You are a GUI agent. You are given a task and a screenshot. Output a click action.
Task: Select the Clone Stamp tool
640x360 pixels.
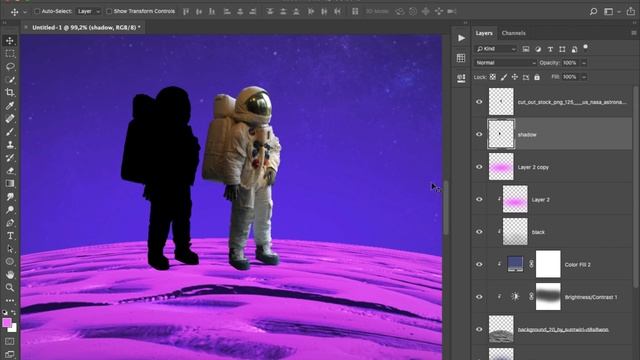pyautogui.click(x=10, y=145)
